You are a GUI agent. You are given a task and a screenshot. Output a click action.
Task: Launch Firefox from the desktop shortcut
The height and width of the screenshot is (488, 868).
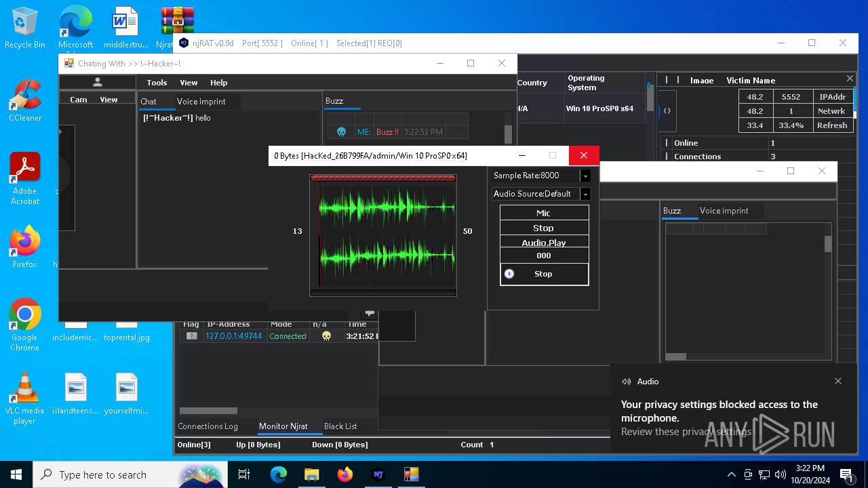[24, 247]
